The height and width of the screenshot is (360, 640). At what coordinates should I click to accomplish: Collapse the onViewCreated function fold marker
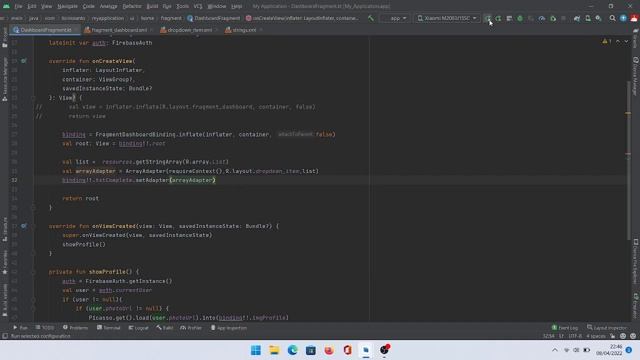(33, 226)
